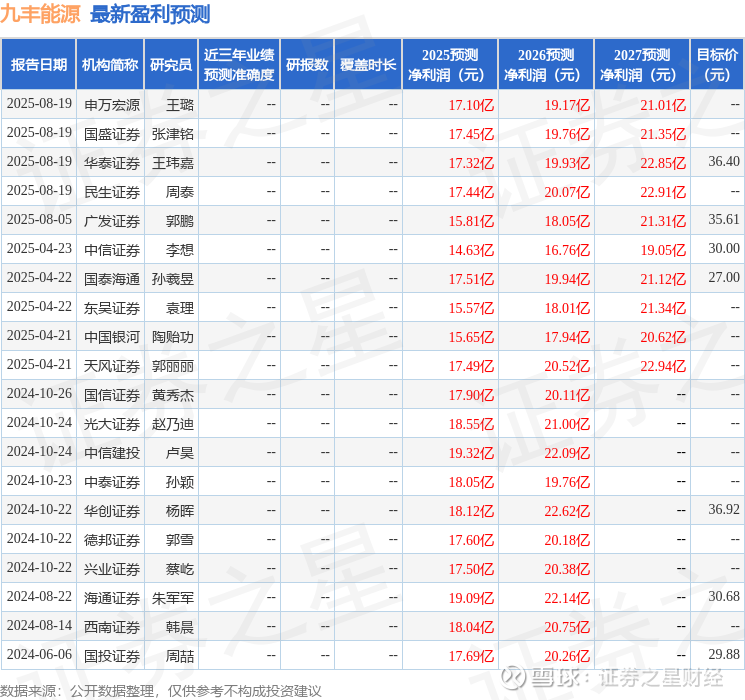Select the 国盛证券 institution cell
Viewport: 745px width, 700px height.
point(112,134)
